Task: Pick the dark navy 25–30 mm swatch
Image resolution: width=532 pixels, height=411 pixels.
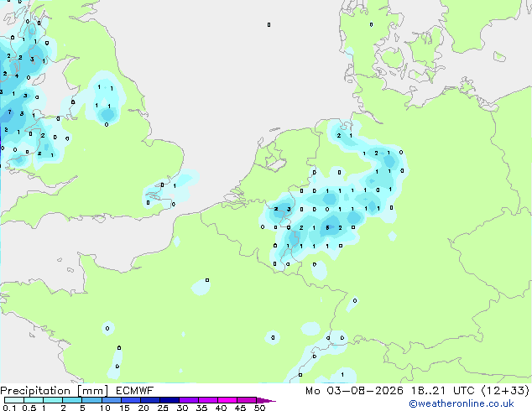Action: pos(169,400)
